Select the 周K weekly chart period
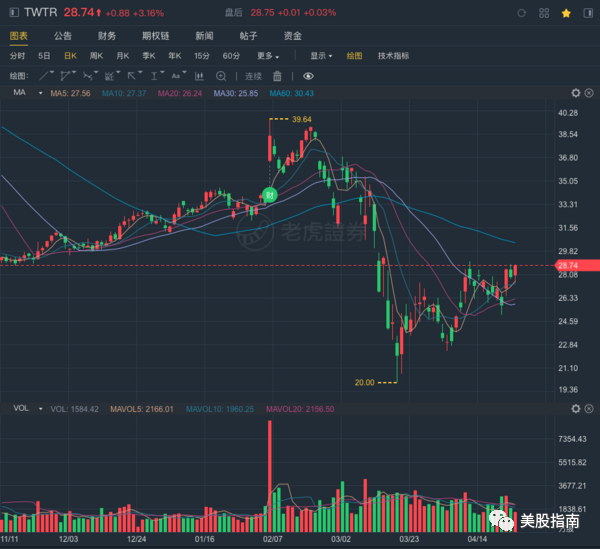This screenshot has height=549, width=600. pyautogui.click(x=97, y=56)
